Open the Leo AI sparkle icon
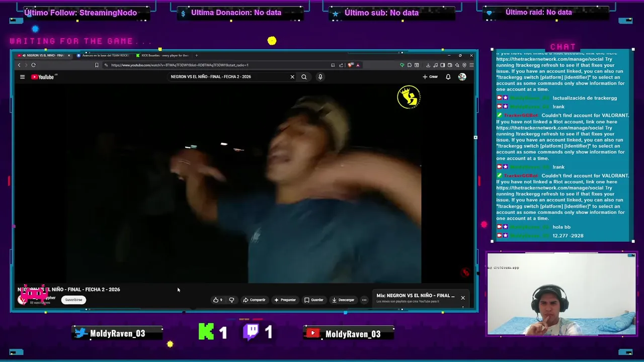644x362 pixels. (x=457, y=65)
